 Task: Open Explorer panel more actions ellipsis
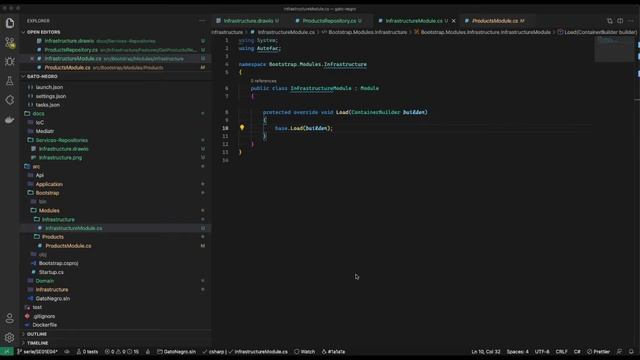pyautogui.click(x=202, y=20)
